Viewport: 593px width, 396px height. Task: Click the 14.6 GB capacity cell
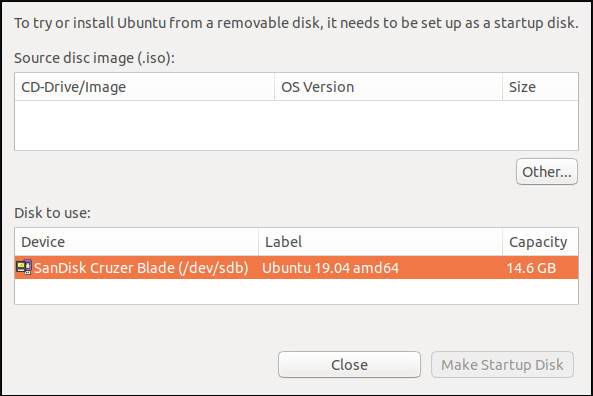coord(531,268)
